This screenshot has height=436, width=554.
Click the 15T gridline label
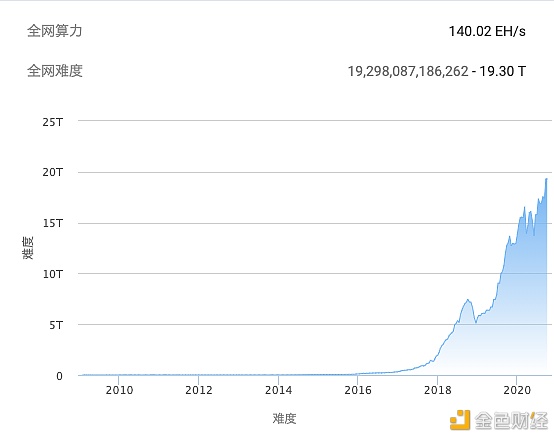(53, 223)
